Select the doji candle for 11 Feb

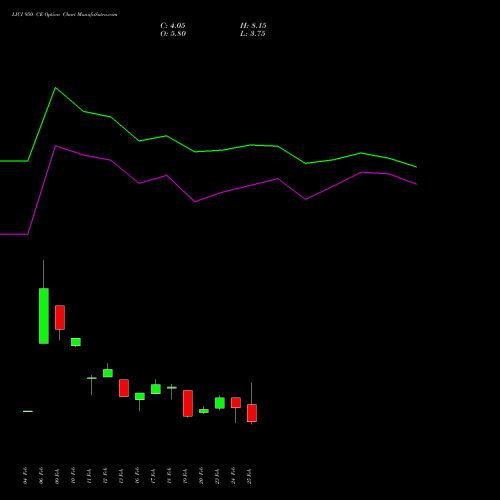(92, 378)
